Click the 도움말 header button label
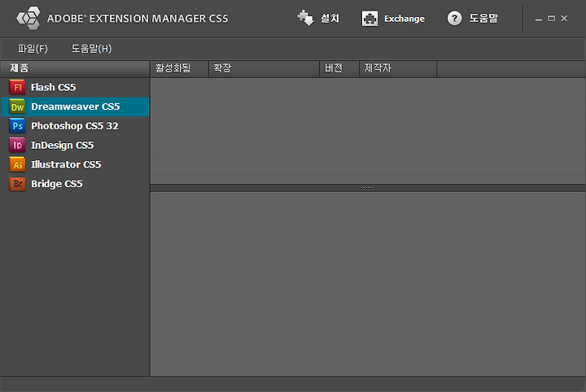The height and width of the screenshot is (392, 586). (x=483, y=18)
